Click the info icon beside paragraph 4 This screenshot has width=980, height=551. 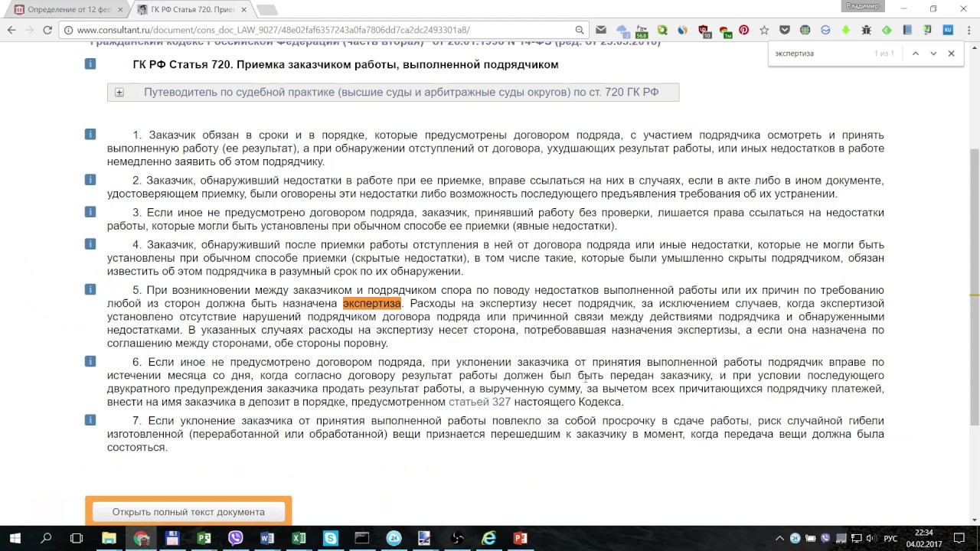pyautogui.click(x=90, y=244)
